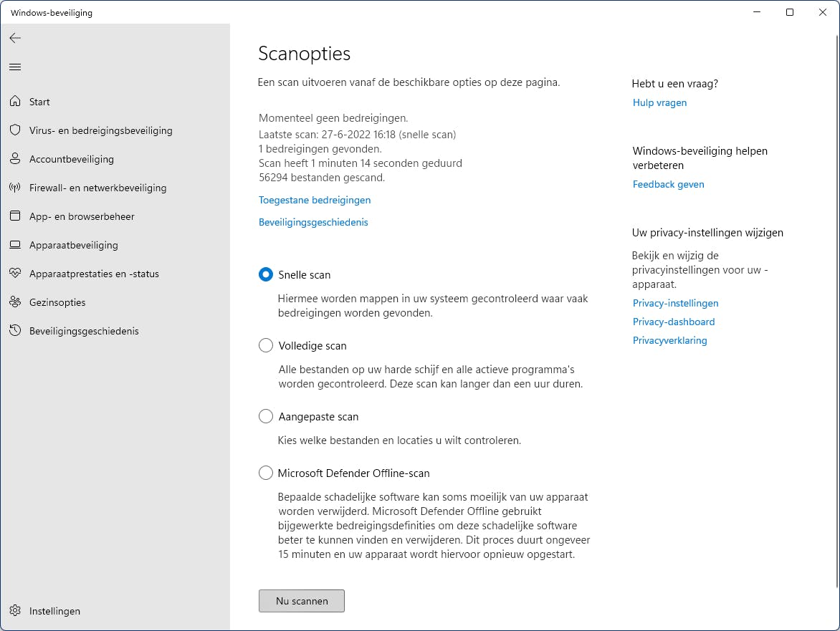Toggle the hamburger navigation menu icon

point(15,67)
